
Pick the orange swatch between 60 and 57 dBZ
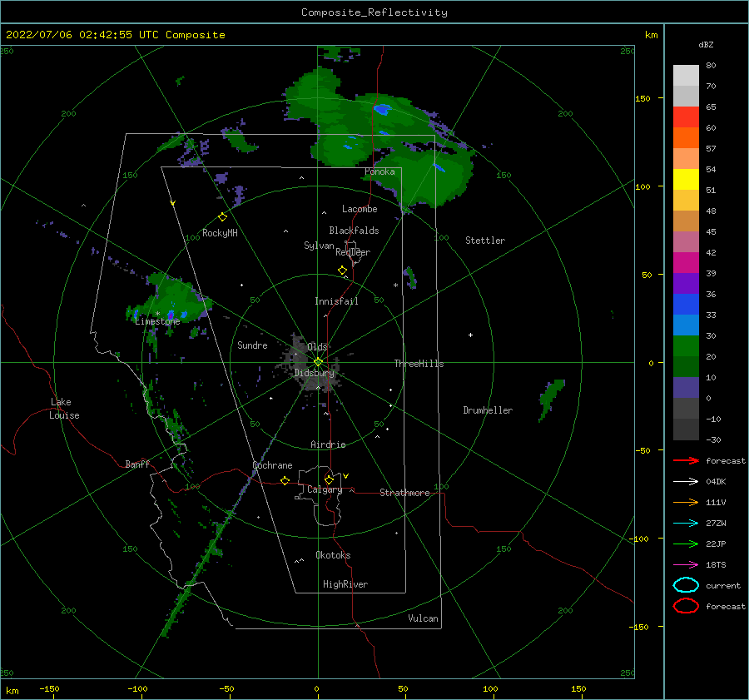click(x=686, y=138)
